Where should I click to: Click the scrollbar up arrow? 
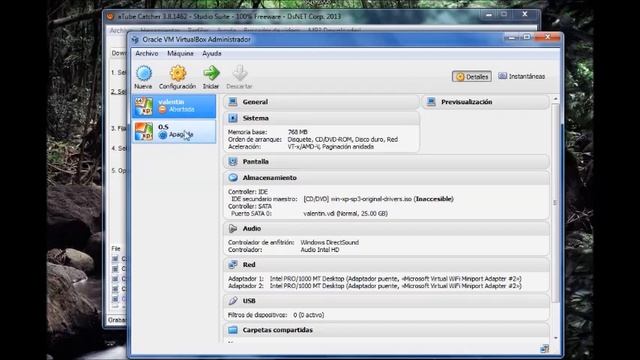(555, 99)
